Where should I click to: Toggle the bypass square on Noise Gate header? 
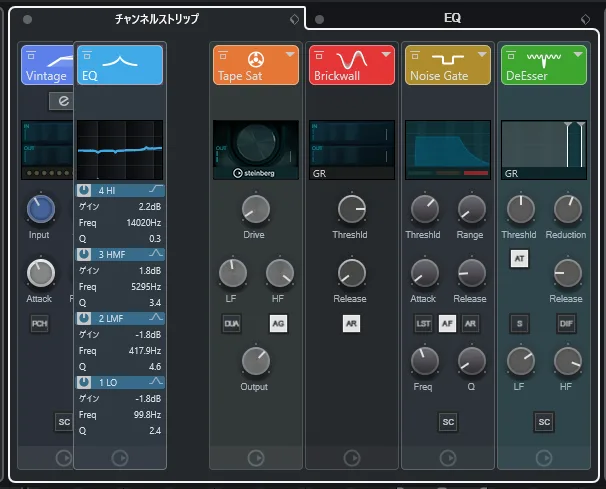(x=415, y=55)
